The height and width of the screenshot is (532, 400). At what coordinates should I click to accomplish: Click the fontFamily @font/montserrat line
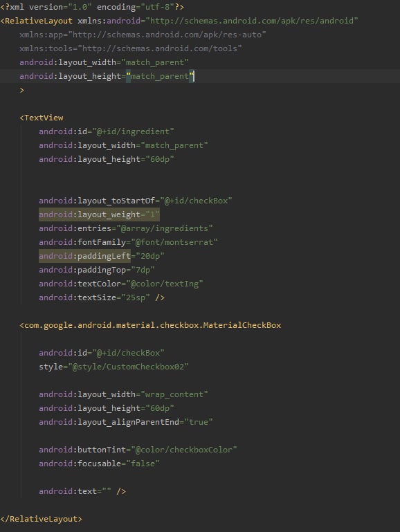tap(128, 242)
